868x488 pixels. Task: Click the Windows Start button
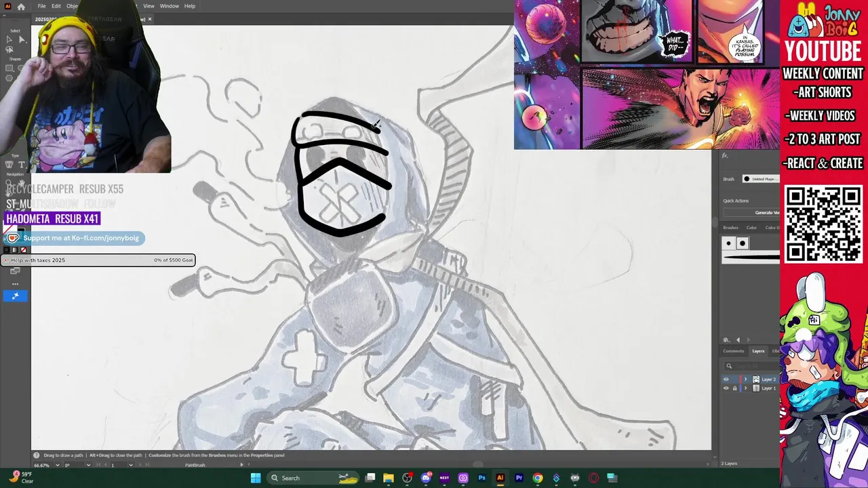[x=255, y=478]
